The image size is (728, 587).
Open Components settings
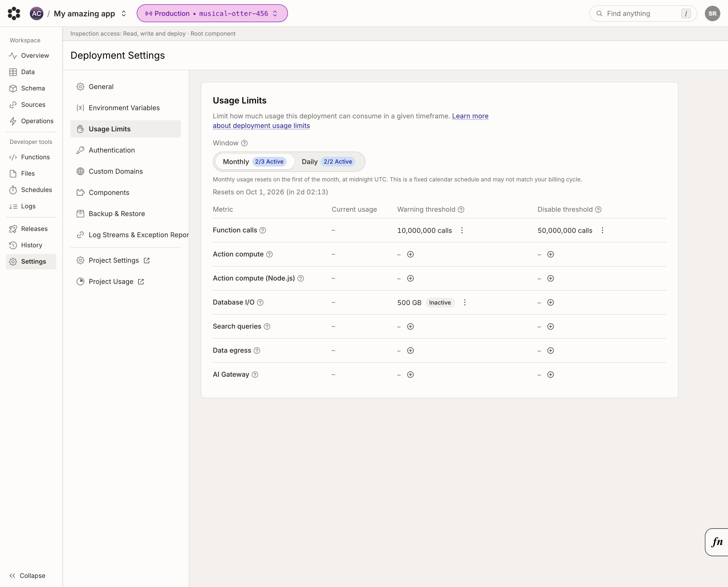(x=125, y=192)
